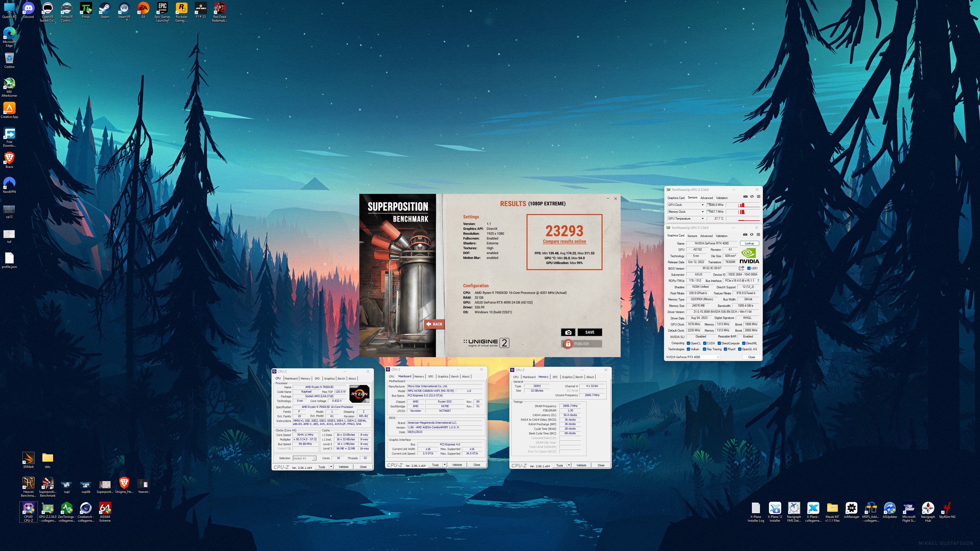980x551 pixels.
Task: Switch to the Advanced tab in GPU-Z Graphics Card window
Action: pos(706,236)
